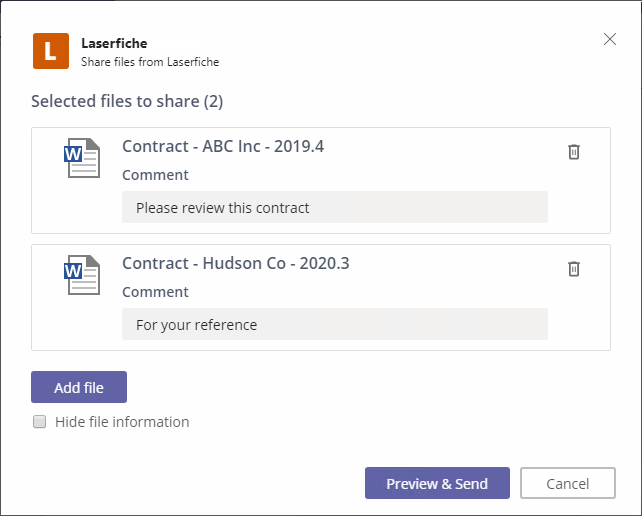Click the Comment label under ABC Inc contract
The height and width of the screenshot is (516, 642).
coord(156,175)
